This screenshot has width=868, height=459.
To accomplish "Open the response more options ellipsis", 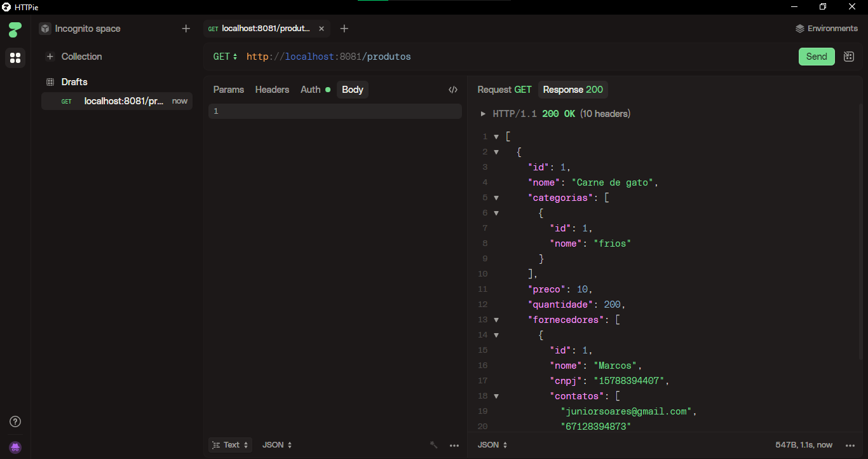I will coord(850,445).
